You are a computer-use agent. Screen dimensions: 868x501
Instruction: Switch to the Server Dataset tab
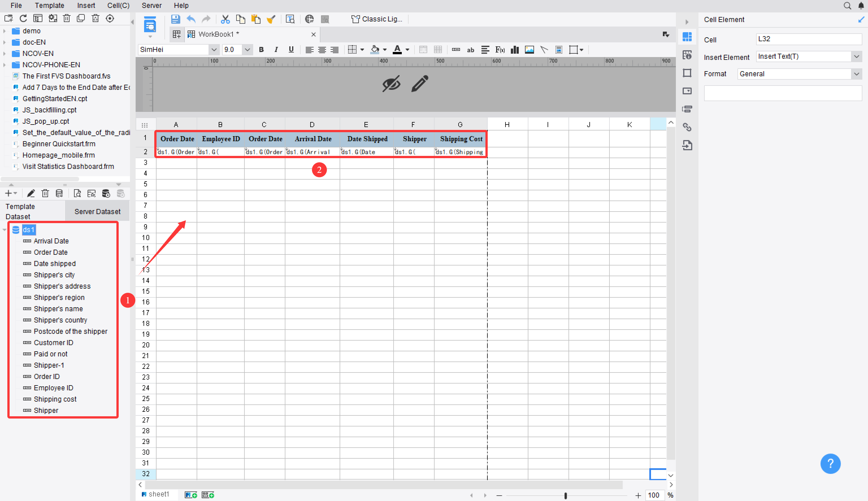[x=97, y=211]
